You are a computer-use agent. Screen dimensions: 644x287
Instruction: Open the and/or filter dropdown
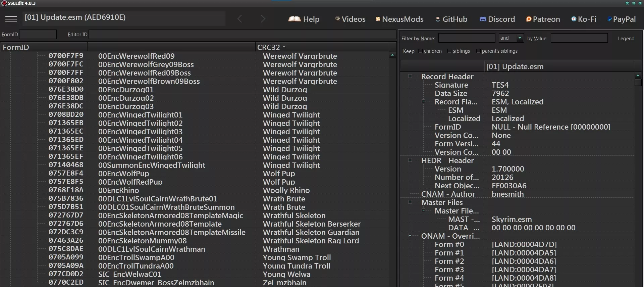[x=520, y=38]
